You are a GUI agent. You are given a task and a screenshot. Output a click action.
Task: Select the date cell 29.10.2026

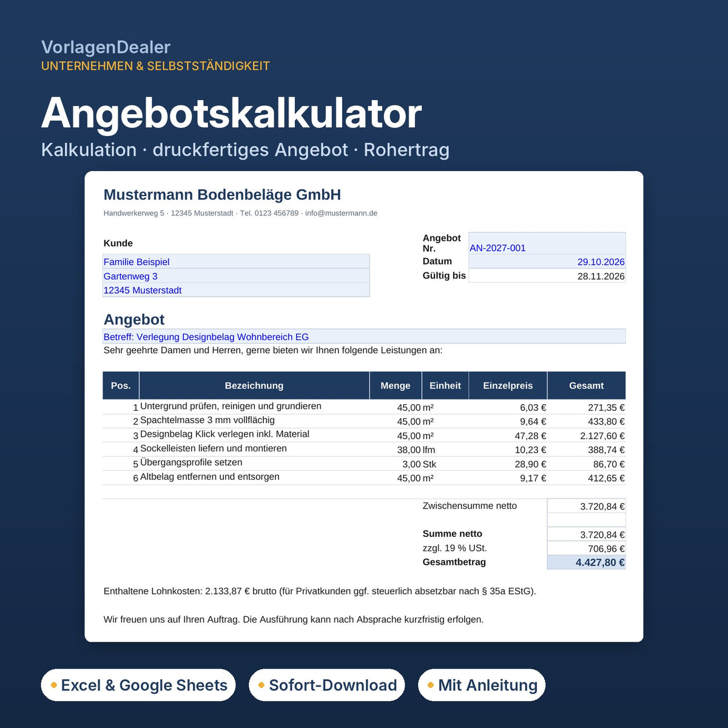click(547, 261)
